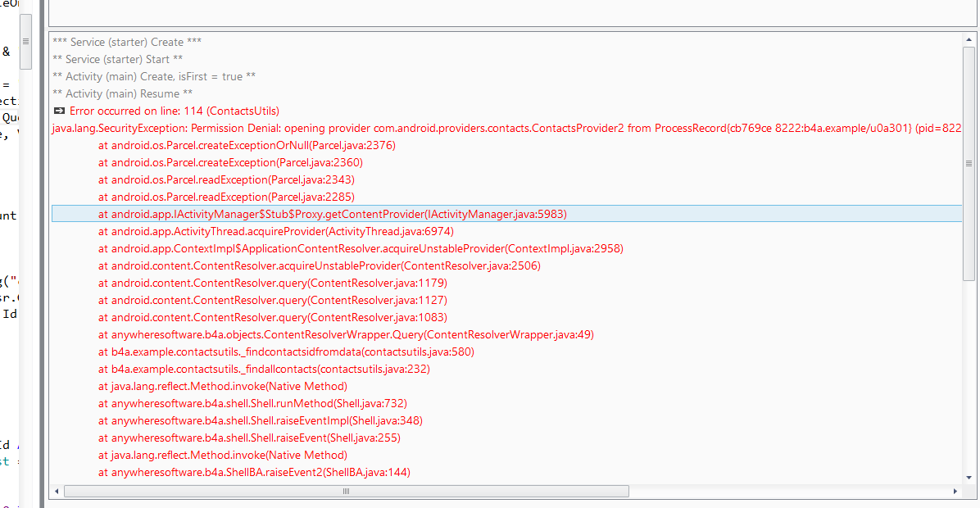Select the Method.invoke line above ShellBA.raiseEvent2
The height and width of the screenshot is (508, 980).
tap(223, 455)
